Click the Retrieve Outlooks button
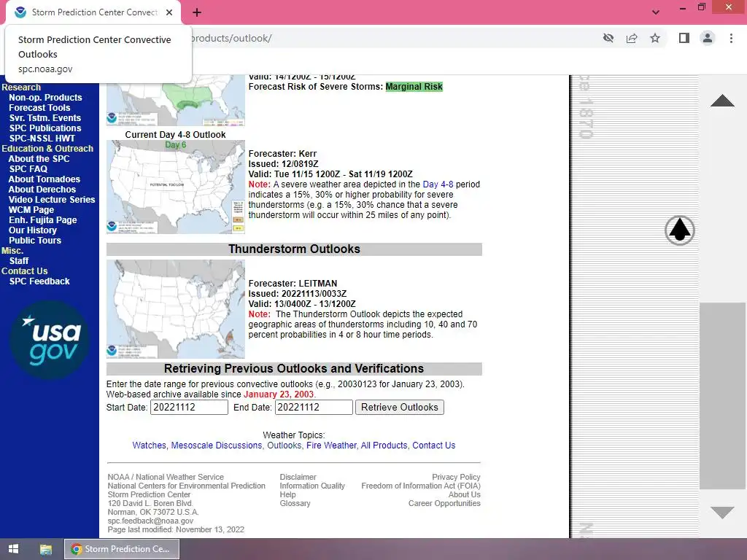This screenshot has width=747, height=560. 399,407
